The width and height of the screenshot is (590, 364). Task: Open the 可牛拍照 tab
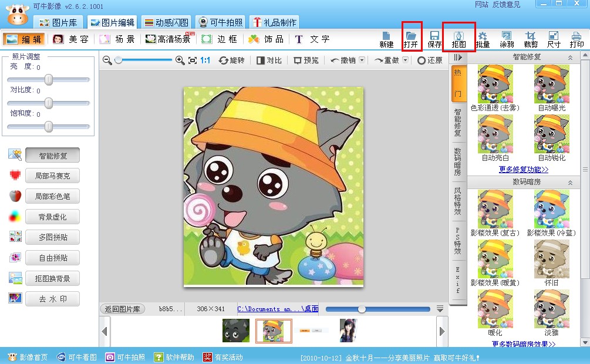[x=221, y=22]
